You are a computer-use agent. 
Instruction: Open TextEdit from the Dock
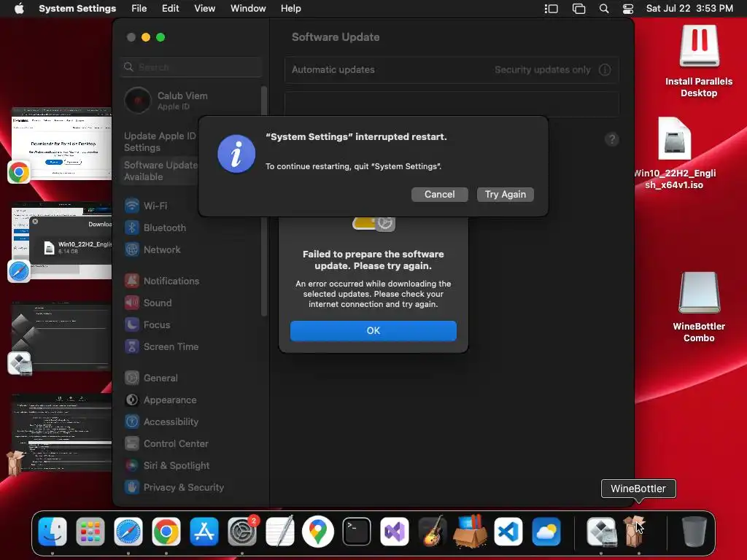click(x=280, y=532)
